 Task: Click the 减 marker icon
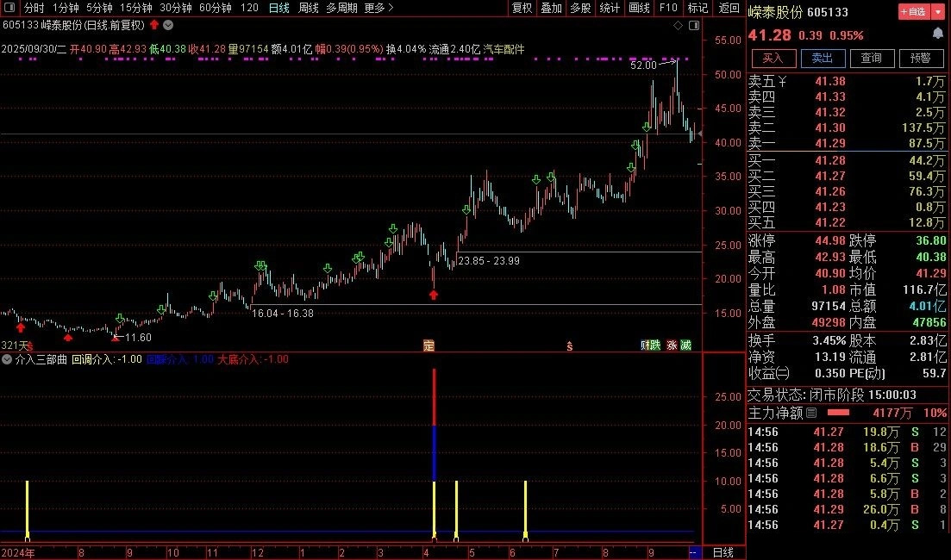tap(685, 345)
